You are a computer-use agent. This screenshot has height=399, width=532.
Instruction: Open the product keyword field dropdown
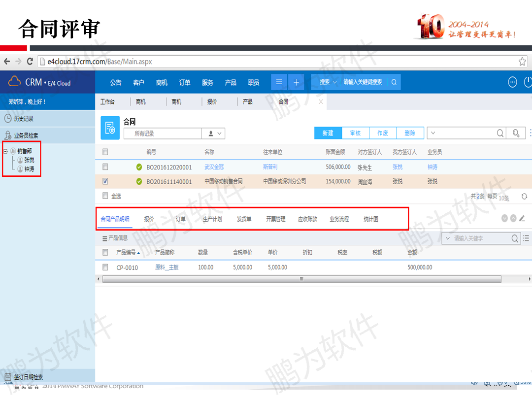447,238
